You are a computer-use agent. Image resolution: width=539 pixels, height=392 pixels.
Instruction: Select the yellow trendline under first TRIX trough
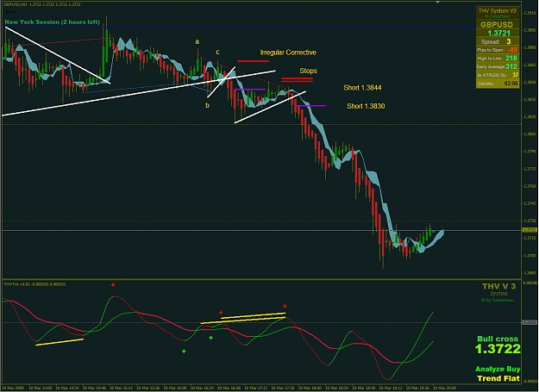pyautogui.click(x=60, y=342)
